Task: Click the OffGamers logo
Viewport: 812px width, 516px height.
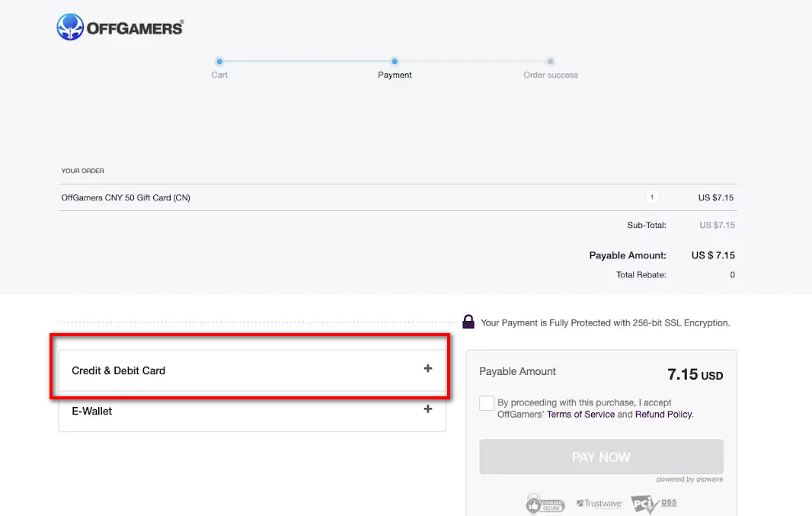Action: click(120, 27)
